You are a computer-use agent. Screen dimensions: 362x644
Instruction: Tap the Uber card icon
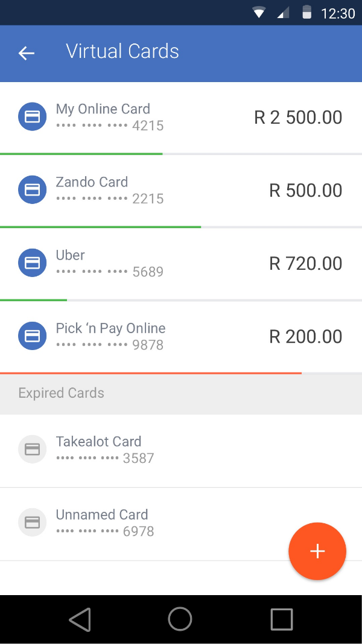(x=33, y=263)
